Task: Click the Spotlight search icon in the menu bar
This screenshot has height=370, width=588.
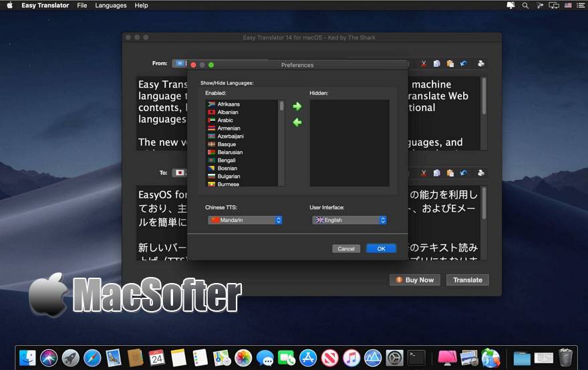Action: click(525, 5)
